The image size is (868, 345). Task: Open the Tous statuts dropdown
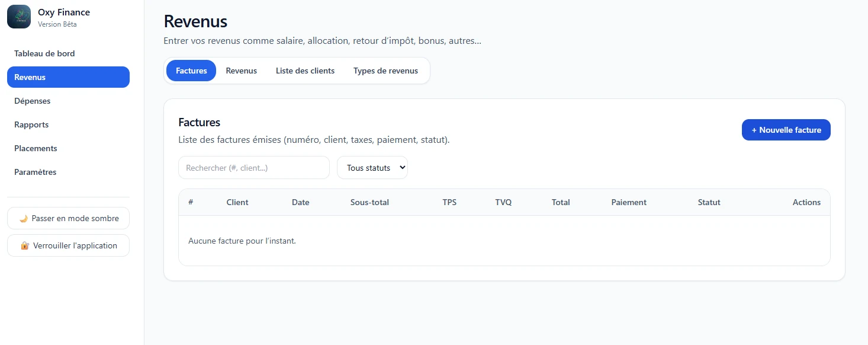point(372,168)
